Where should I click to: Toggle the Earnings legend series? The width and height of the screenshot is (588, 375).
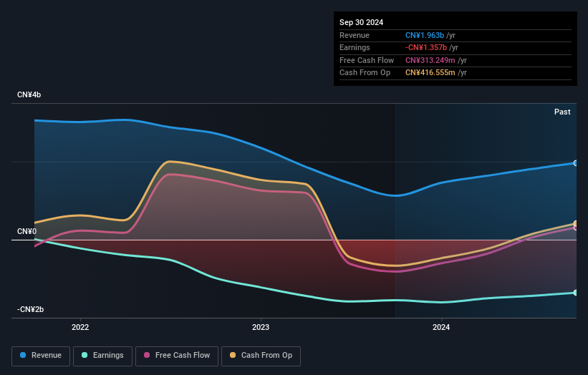[x=102, y=356]
